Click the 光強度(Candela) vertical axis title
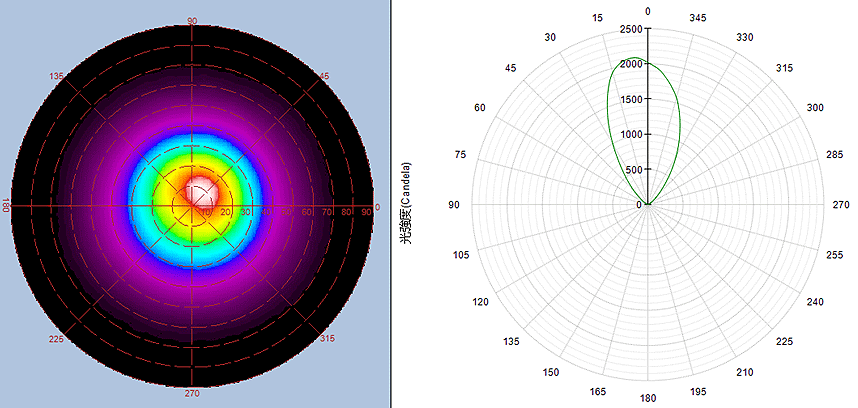Image resolution: width=858 pixels, height=408 pixels. 406,206
